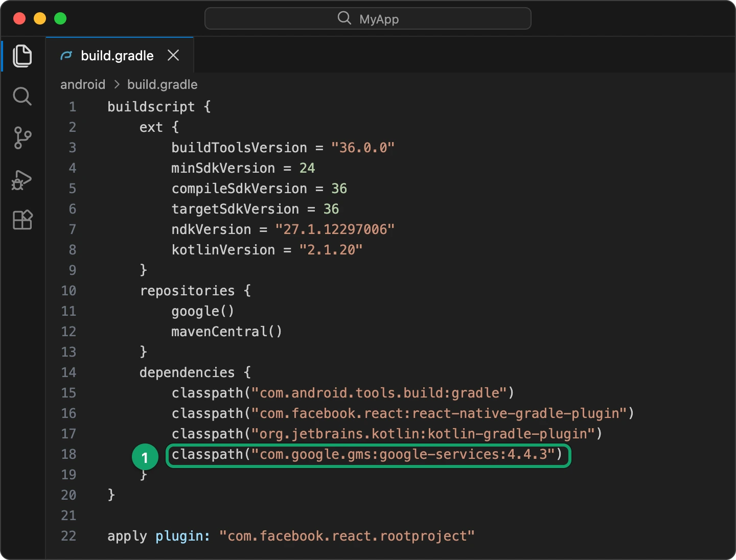Viewport: 736px width, 560px height.
Task: Click the kotlinVersion string "2.1.20"
Action: [x=331, y=250]
